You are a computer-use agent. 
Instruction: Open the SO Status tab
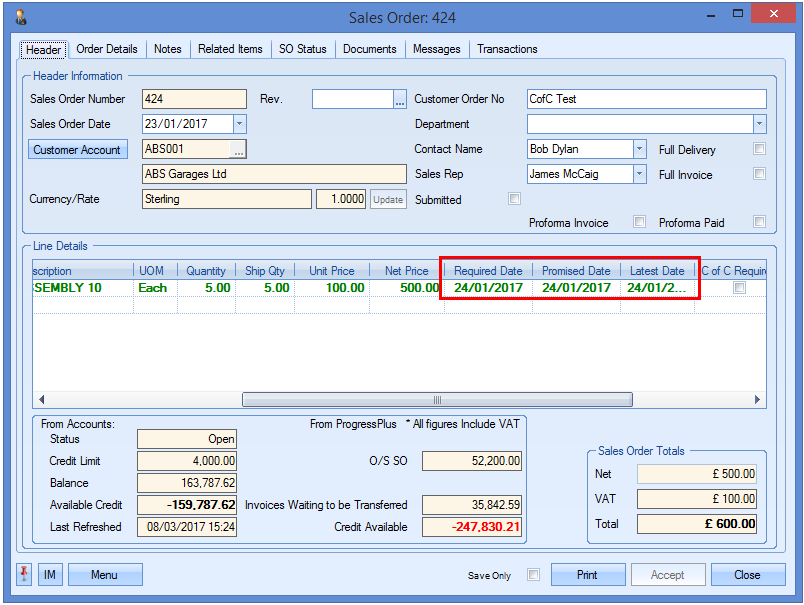pyautogui.click(x=302, y=49)
